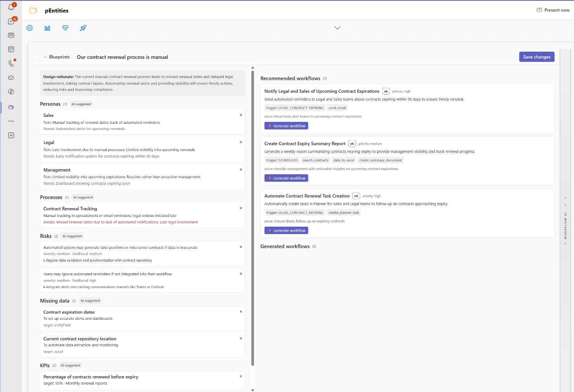
Task: Click the data_to_excel action tag
Action: pyautogui.click(x=344, y=160)
